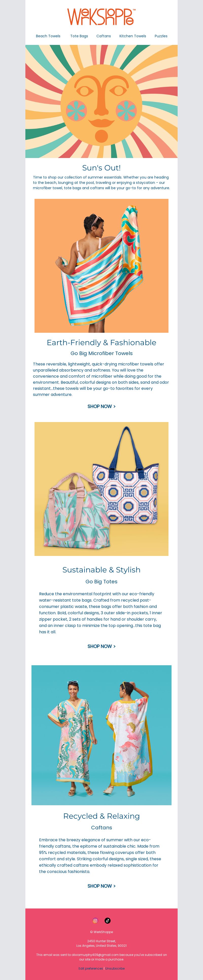Select Kitchen Towels navigation item
203x980 pixels.
pos(132,36)
